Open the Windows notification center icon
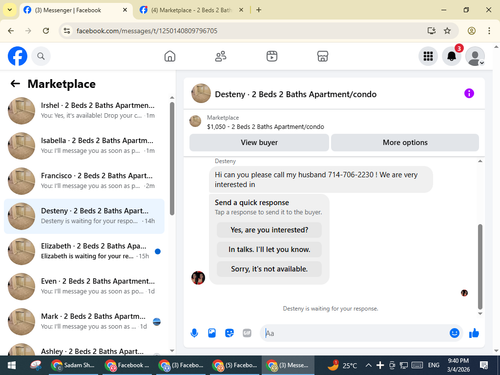This screenshot has height=375, width=500. (x=484, y=365)
